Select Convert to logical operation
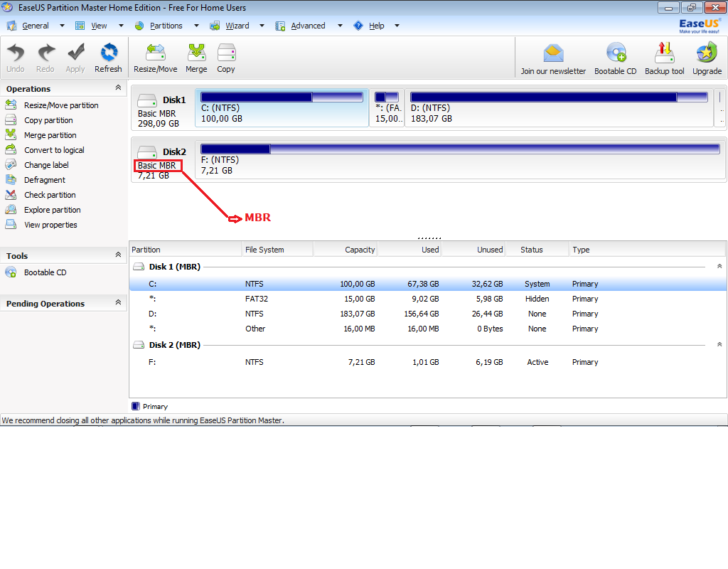The width and height of the screenshot is (728, 569). point(54,150)
